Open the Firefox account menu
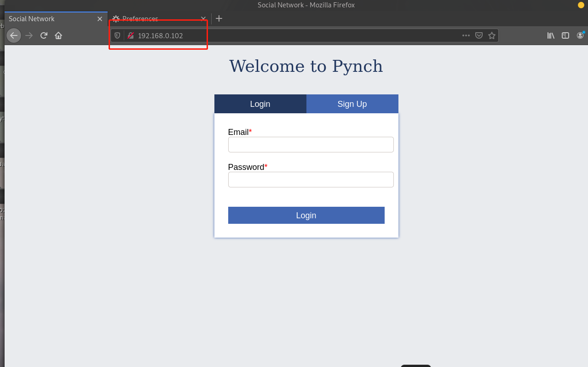The width and height of the screenshot is (588, 367). pos(580,35)
